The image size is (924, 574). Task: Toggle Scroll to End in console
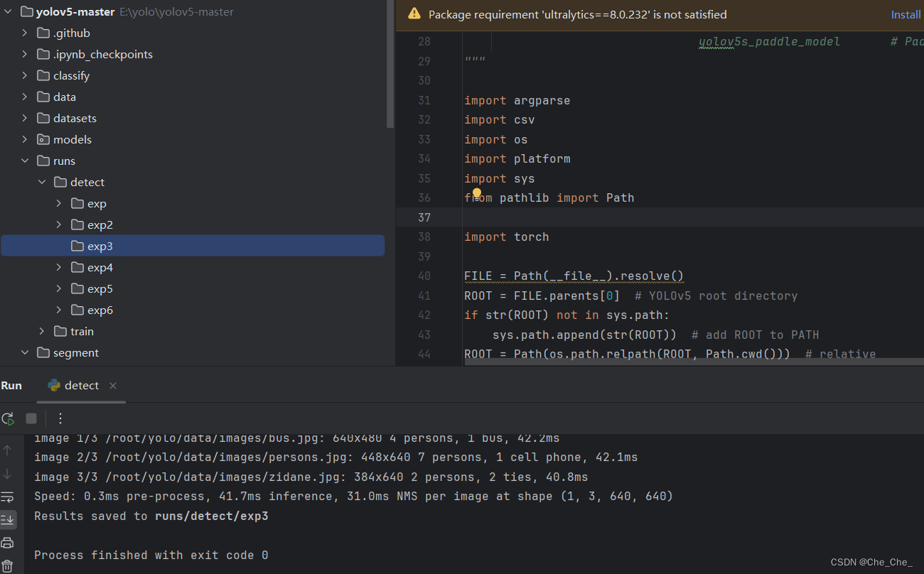pyautogui.click(x=8, y=519)
